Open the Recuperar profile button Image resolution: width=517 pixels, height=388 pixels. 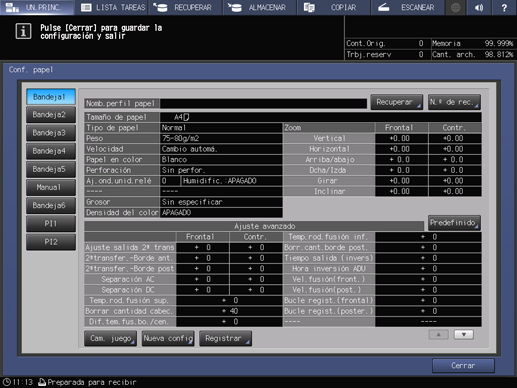[396, 102]
